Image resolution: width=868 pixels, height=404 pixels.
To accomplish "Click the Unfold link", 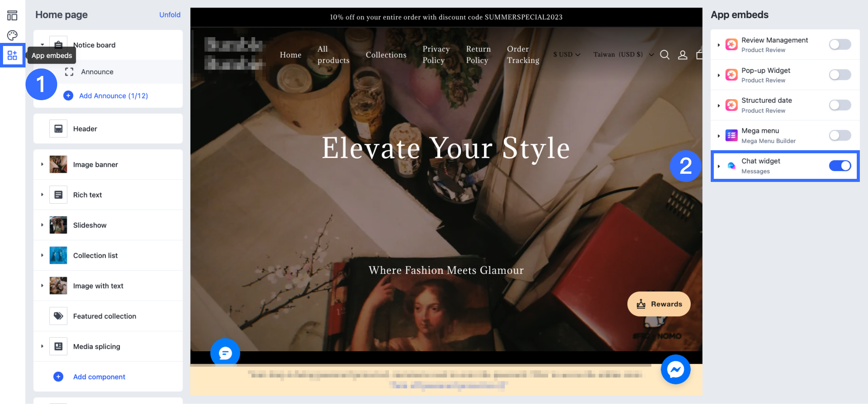I will (x=170, y=15).
